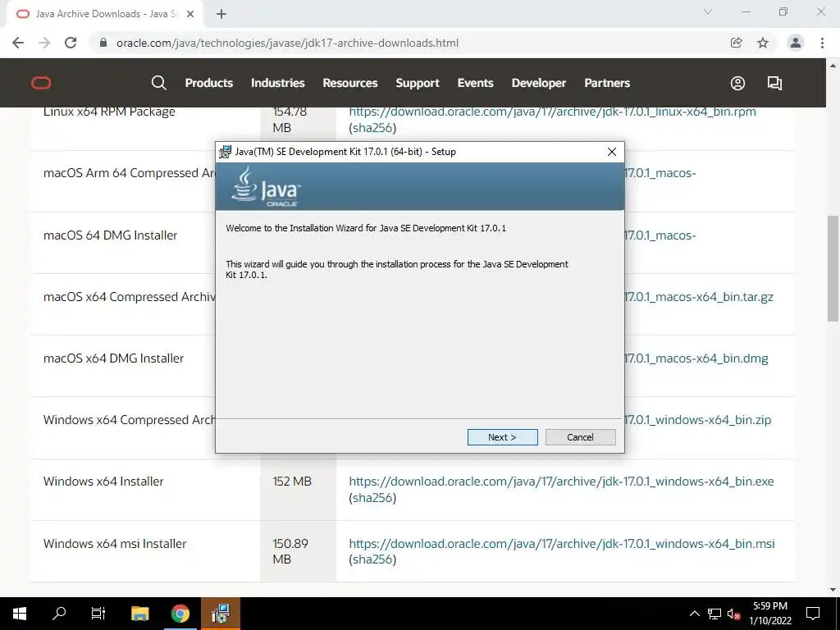Click the "Linux x64 RPM Package" label
Screen dimensions: 840x630
(x=109, y=112)
